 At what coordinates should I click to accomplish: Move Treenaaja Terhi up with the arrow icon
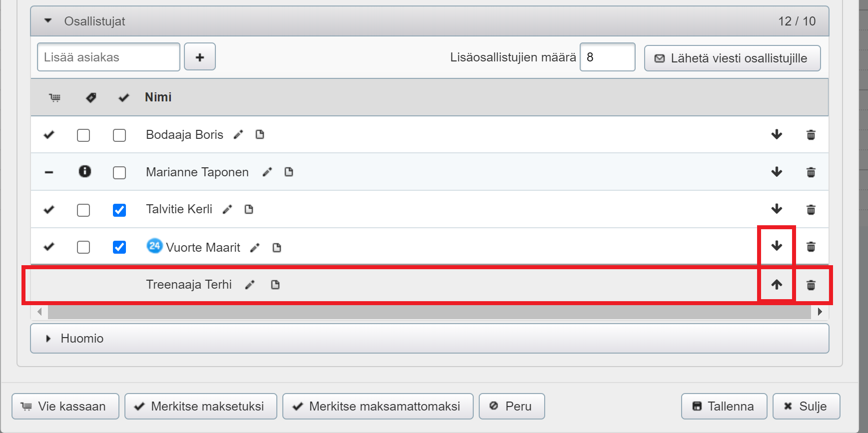coord(777,285)
